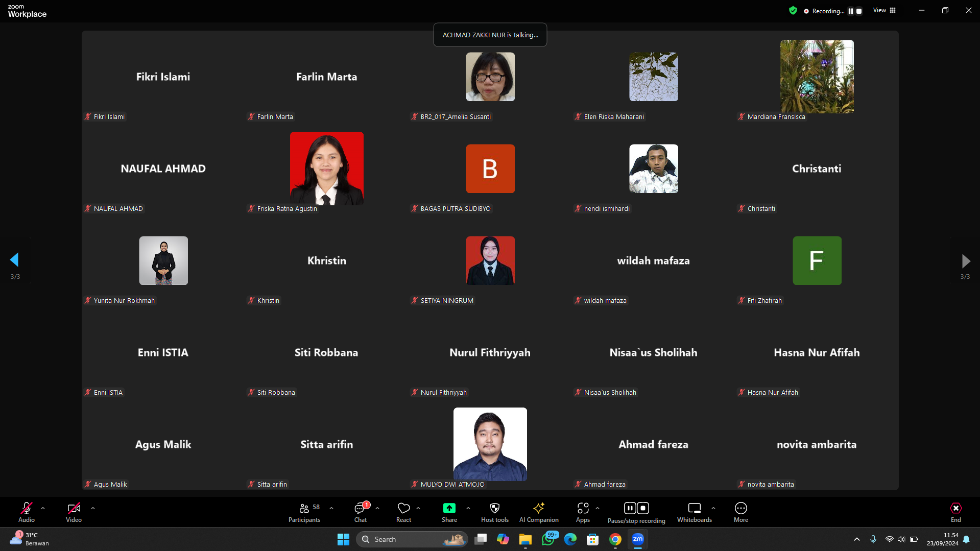Viewport: 980px width, 551px height.
Task: Expand the video settings arrow
Action: pyautogui.click(x=93, y=508)
